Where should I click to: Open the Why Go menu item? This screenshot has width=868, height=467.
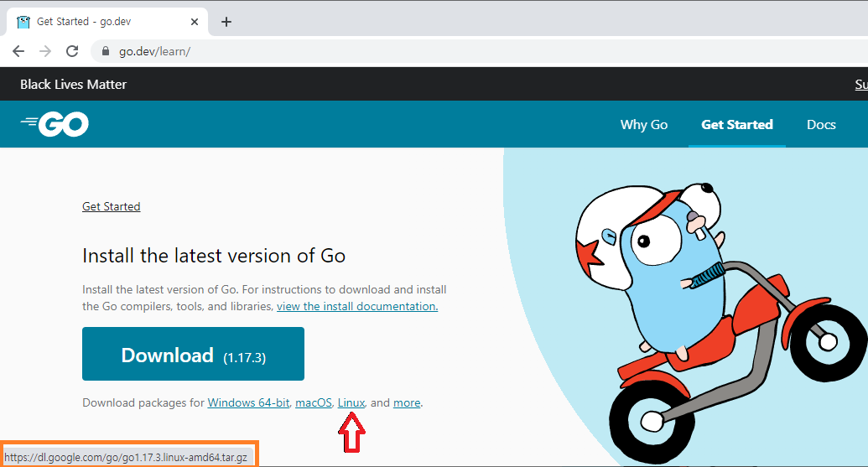click(x=644, y=124)
